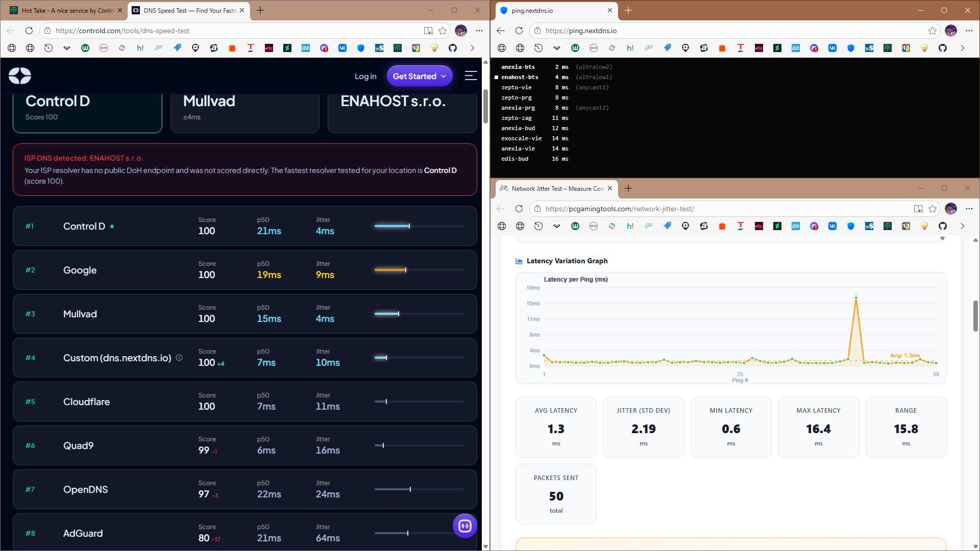Click the info icon beside Custom (dns.nextdns.io)
Viewport: 980px width, 551px height.
[179, 358]
